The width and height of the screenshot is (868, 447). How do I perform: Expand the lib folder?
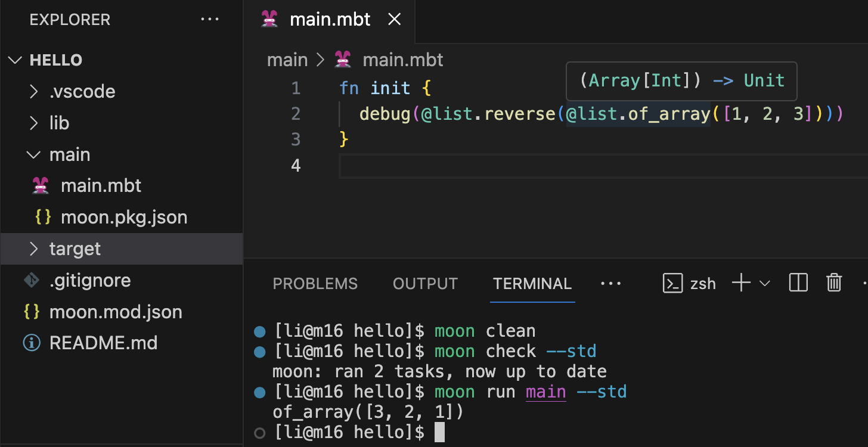[59, 123]
